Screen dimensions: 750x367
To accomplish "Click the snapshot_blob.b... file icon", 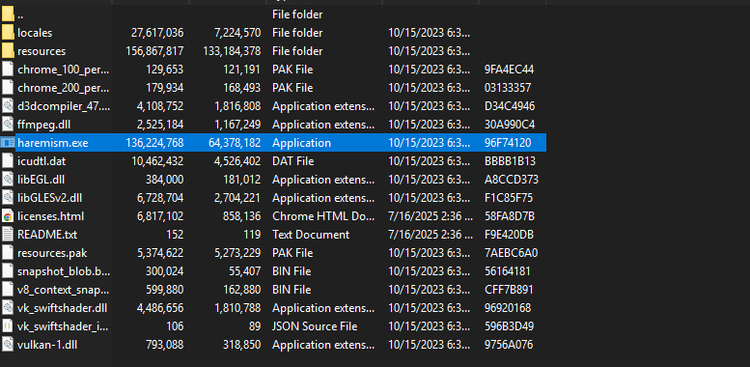I will [x=8, y=271].
